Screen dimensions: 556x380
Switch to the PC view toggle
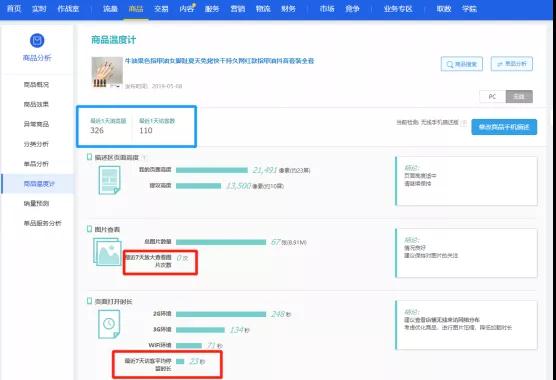pyautogui.click(x=493, y=96)
